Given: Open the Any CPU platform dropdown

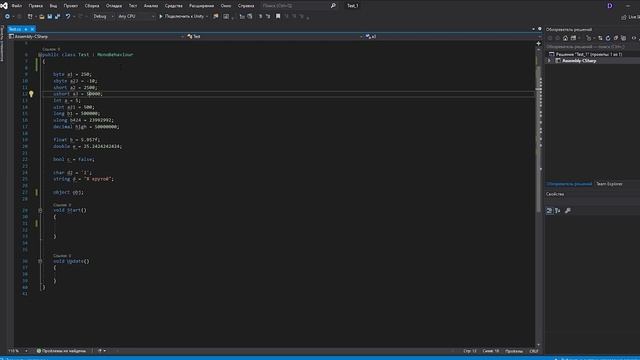Looking at the screenshot, I should pos(136,16).
